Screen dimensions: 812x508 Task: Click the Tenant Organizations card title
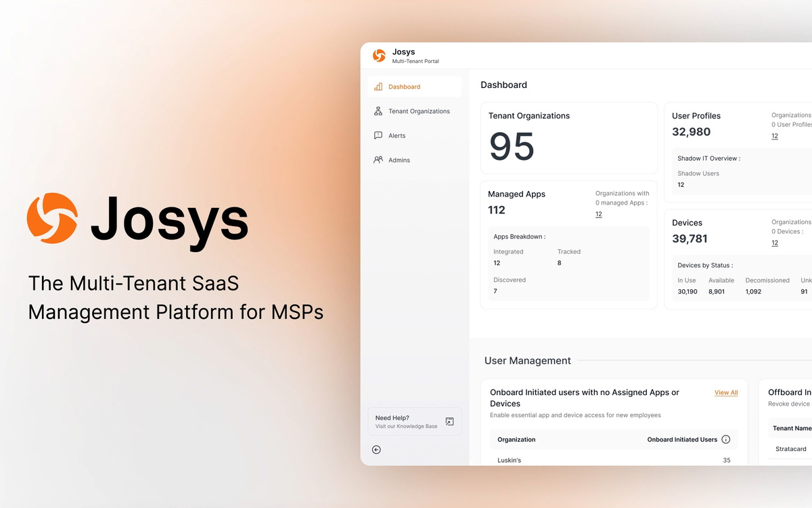[x=529, y=116]
